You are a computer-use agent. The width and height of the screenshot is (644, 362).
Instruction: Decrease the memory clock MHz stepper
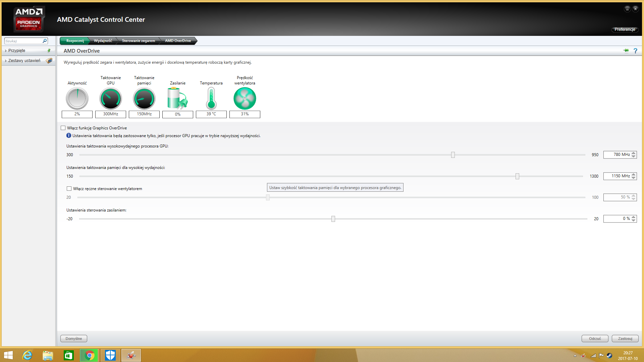pos(633,178)
